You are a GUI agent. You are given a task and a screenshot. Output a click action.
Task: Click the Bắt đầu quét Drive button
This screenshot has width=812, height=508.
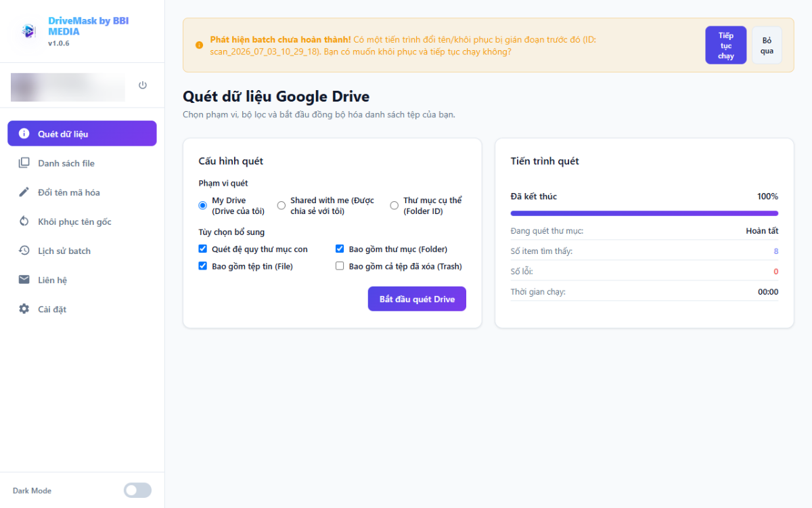click(x=417, y=299)
